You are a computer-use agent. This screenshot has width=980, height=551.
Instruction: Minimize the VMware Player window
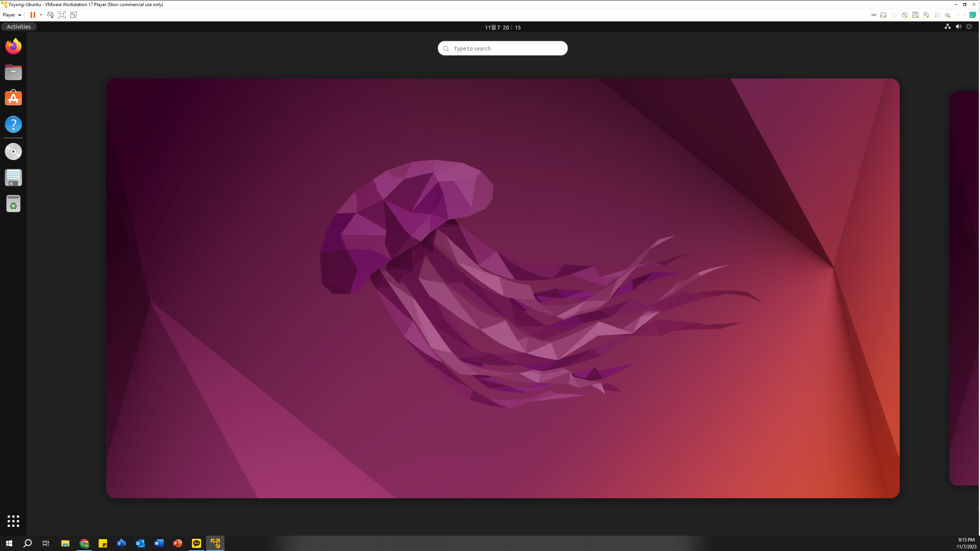click(956, 5)
